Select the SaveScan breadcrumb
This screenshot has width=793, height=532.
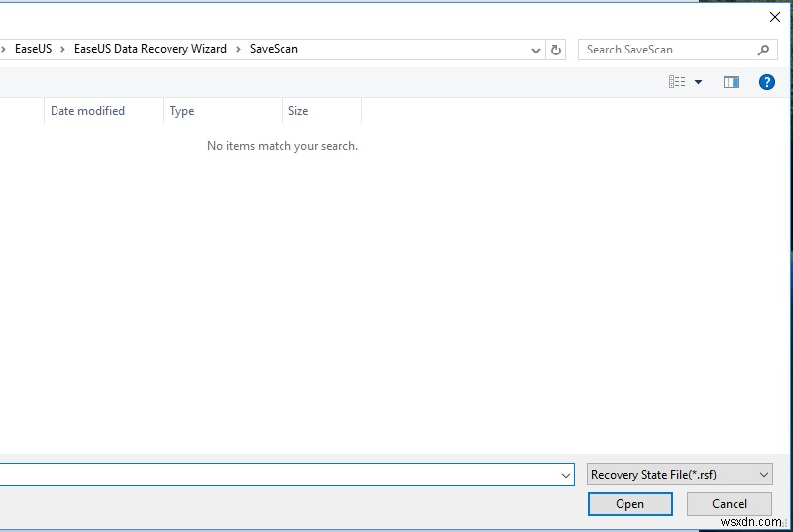click(x=274, y=49)
